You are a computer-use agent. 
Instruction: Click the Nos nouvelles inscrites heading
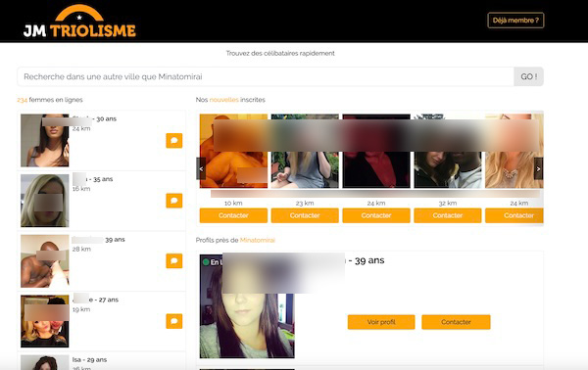[x=230, y=100]
